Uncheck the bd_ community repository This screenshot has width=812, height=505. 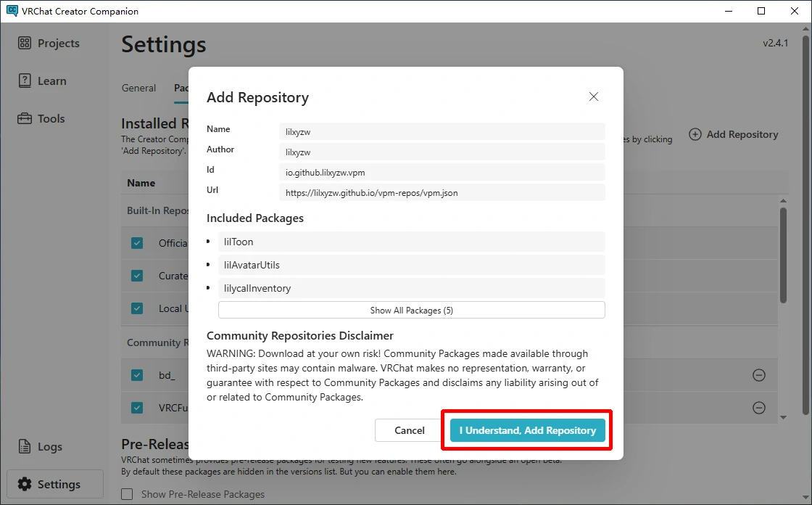(x=137, y=375)
